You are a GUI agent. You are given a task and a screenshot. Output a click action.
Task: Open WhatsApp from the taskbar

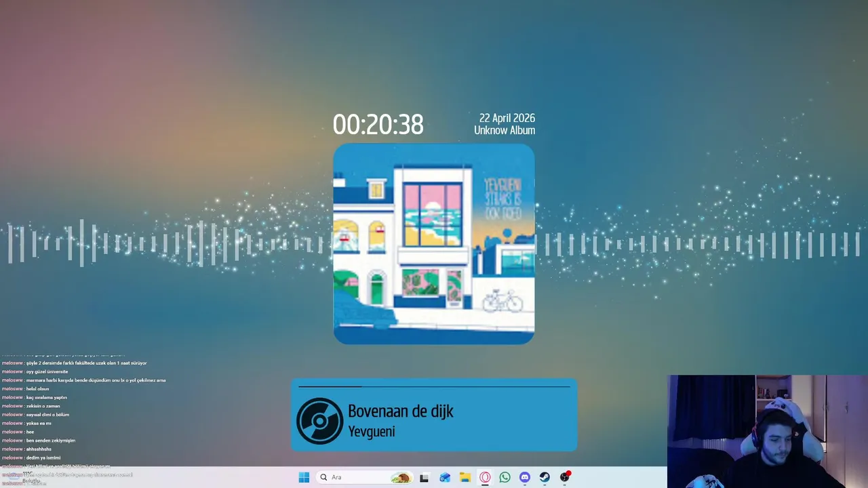[x=505, y=477]
